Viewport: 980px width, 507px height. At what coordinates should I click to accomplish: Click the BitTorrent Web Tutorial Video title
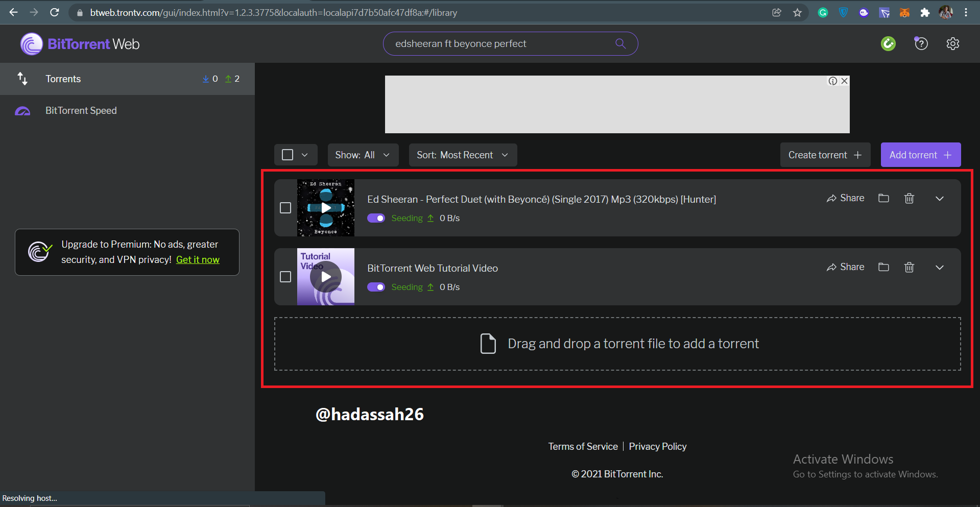pos(433,268)
